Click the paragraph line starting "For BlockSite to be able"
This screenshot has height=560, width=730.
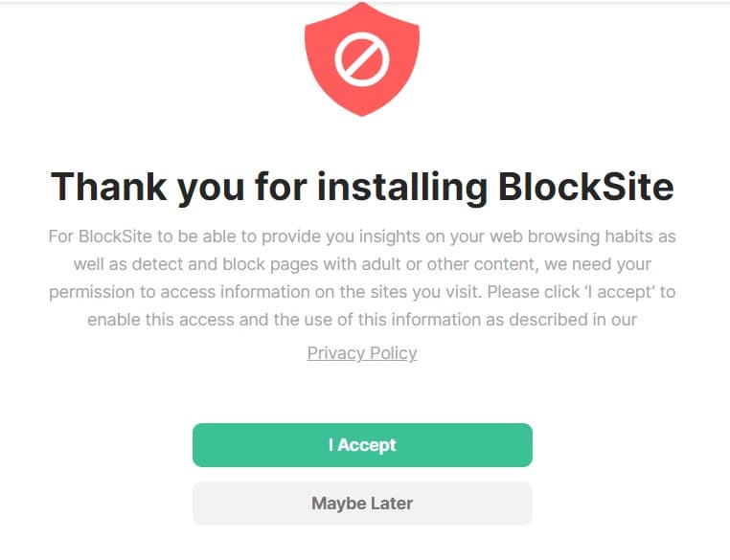click(362, 235)
